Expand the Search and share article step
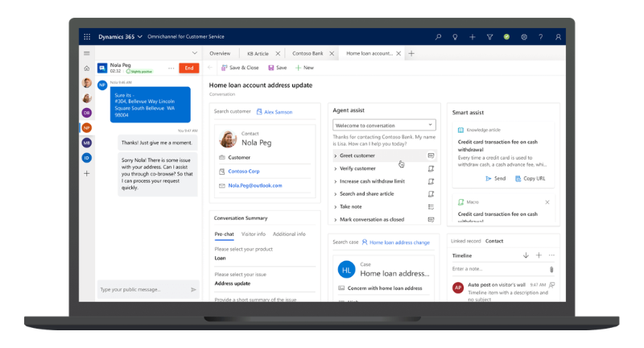 336,194
